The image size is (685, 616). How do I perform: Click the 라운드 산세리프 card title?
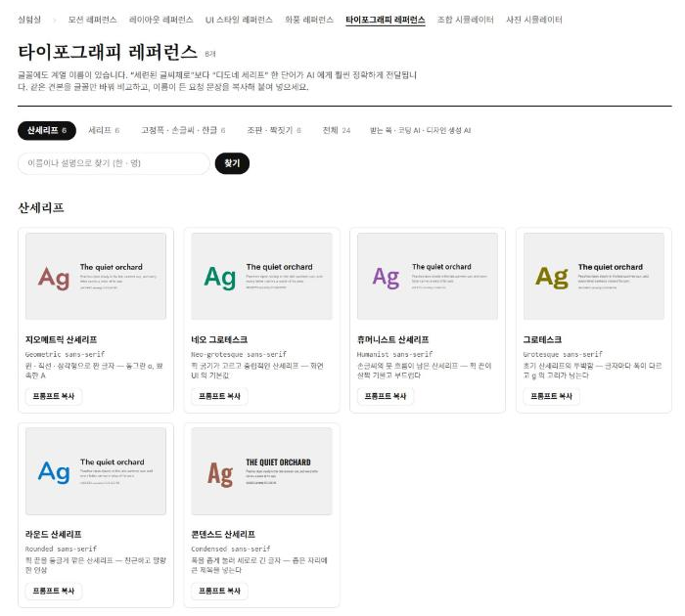point(53,535)
